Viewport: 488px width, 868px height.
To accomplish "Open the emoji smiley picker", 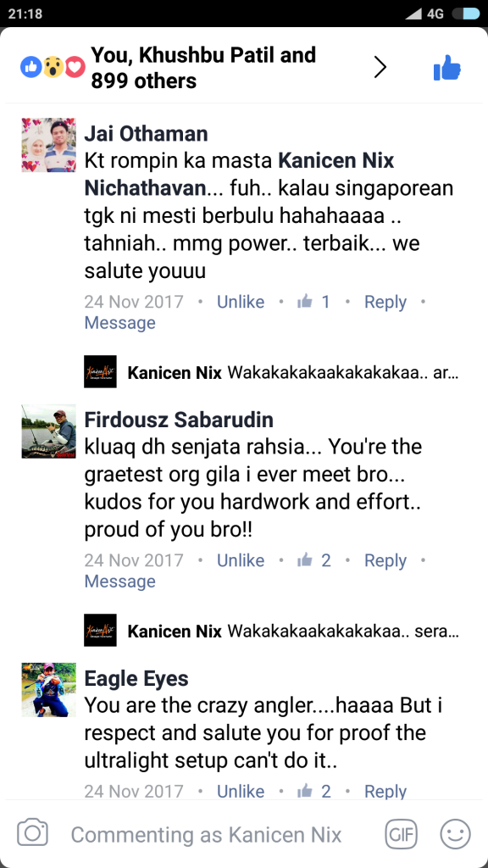I will pos(455,834).
